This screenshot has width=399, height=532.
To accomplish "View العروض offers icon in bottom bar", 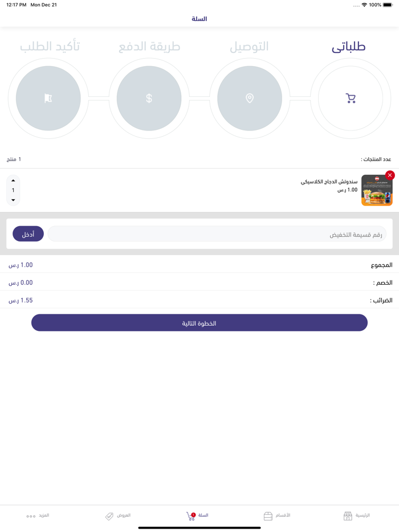I will click(x=110, y=515).
